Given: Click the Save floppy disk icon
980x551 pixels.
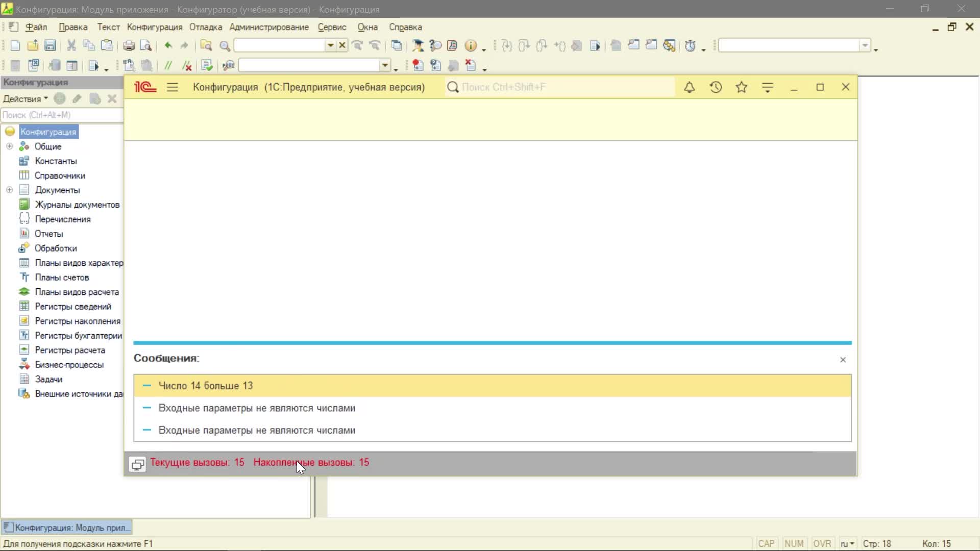Looking at the screenshot, I should 50,46.
